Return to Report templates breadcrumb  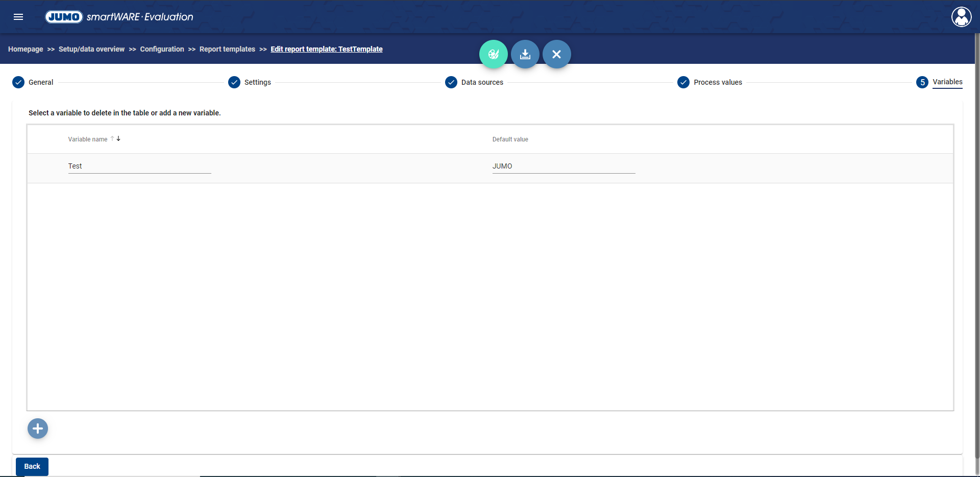click(227, 49)
